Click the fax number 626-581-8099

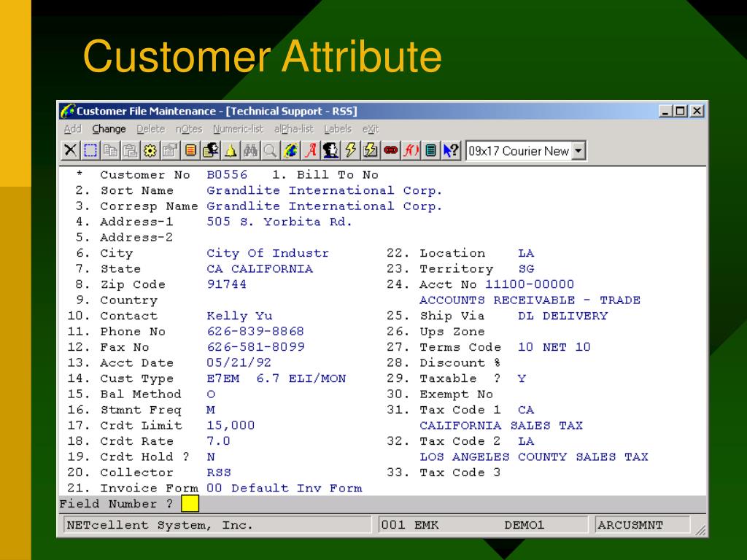[x=256, y=347]
